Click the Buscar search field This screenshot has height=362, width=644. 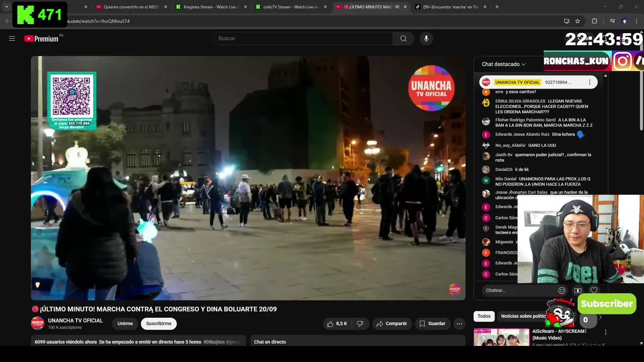pos(303,38)
